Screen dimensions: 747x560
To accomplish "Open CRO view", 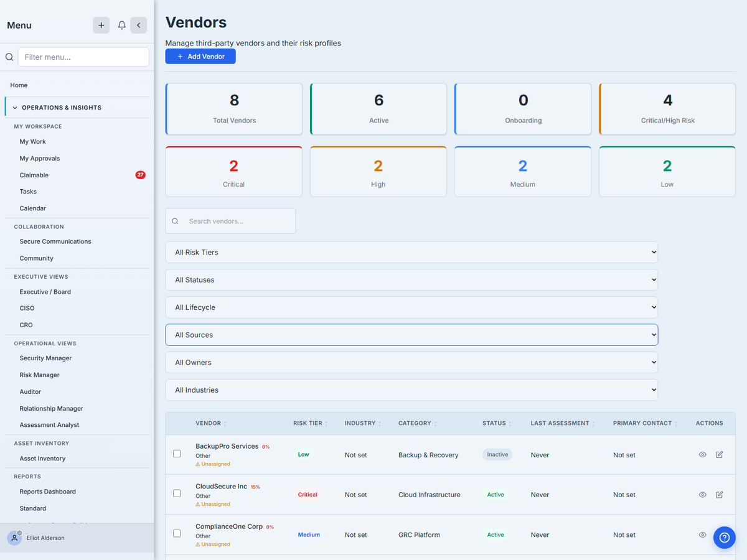I will pos(26,325).
